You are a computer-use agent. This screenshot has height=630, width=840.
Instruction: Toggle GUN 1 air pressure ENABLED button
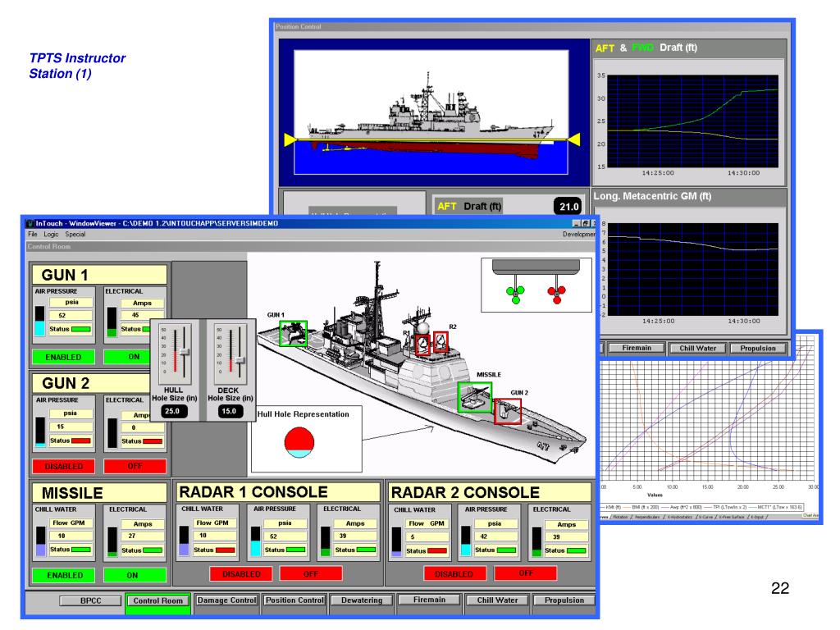pyautogui.click(x=63, y=357)
